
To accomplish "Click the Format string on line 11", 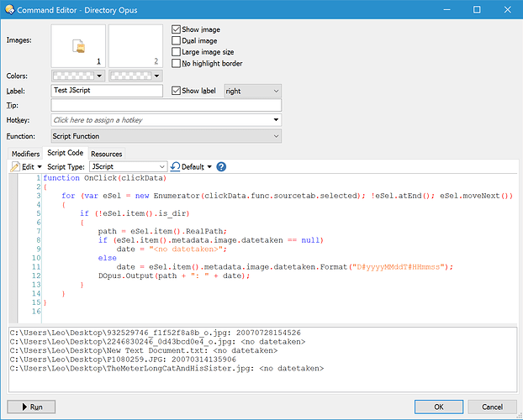I will [x=398, y=267].
